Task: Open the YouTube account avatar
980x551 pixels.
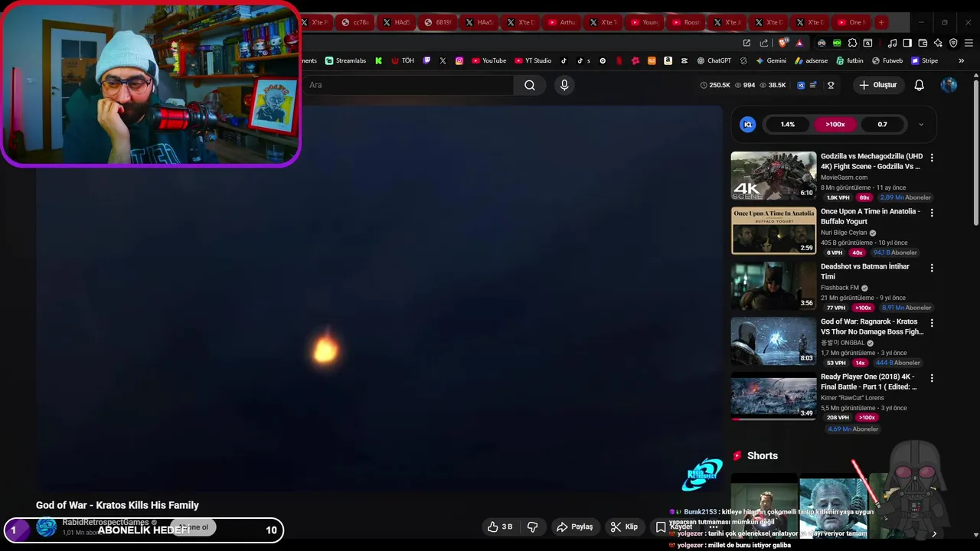Action: pos(949,85)
